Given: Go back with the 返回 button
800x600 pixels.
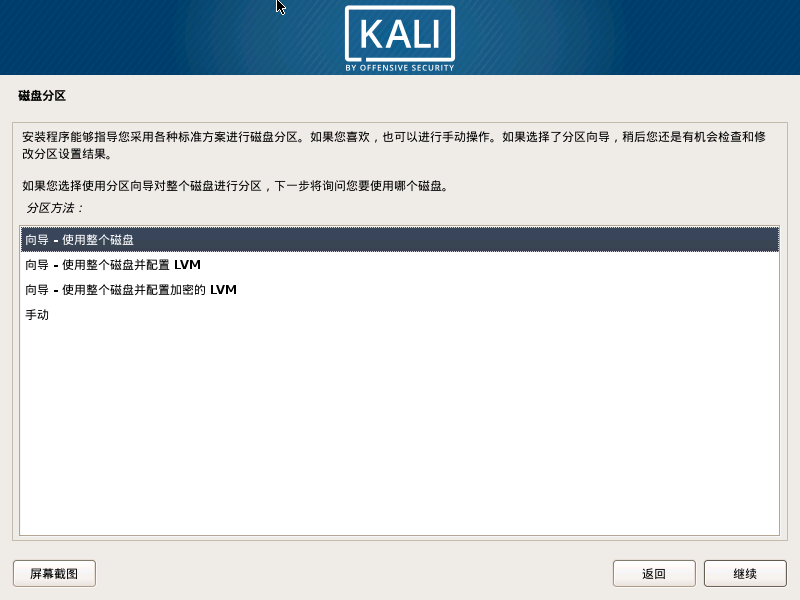Looking at the screenshot, I should point(654,573).
